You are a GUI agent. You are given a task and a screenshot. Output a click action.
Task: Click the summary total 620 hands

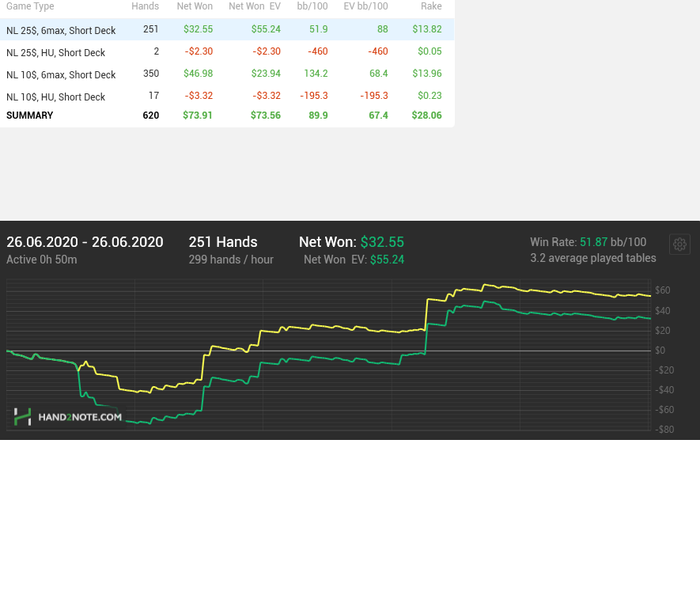coord(151,116)
